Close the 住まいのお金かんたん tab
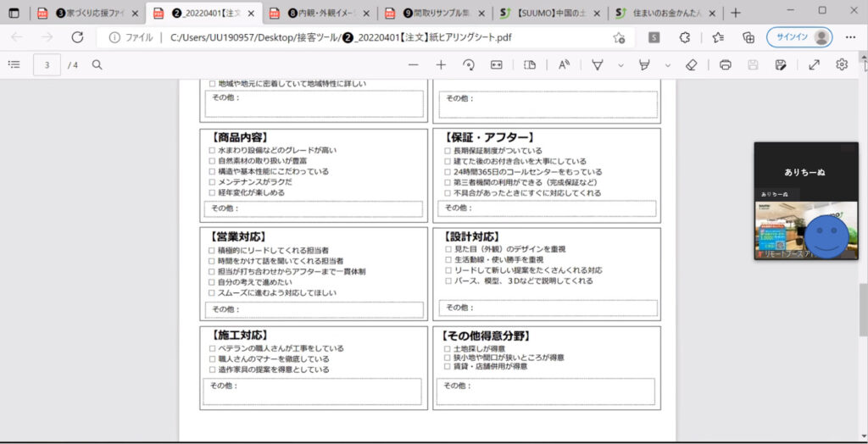 712,14
